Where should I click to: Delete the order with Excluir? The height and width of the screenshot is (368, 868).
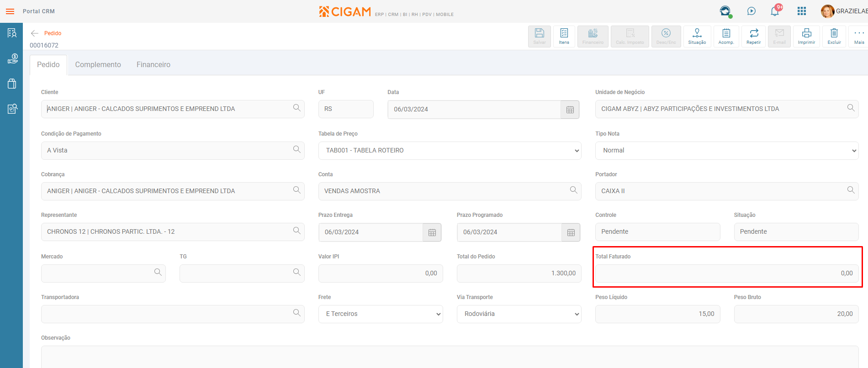tap(834, 36)
